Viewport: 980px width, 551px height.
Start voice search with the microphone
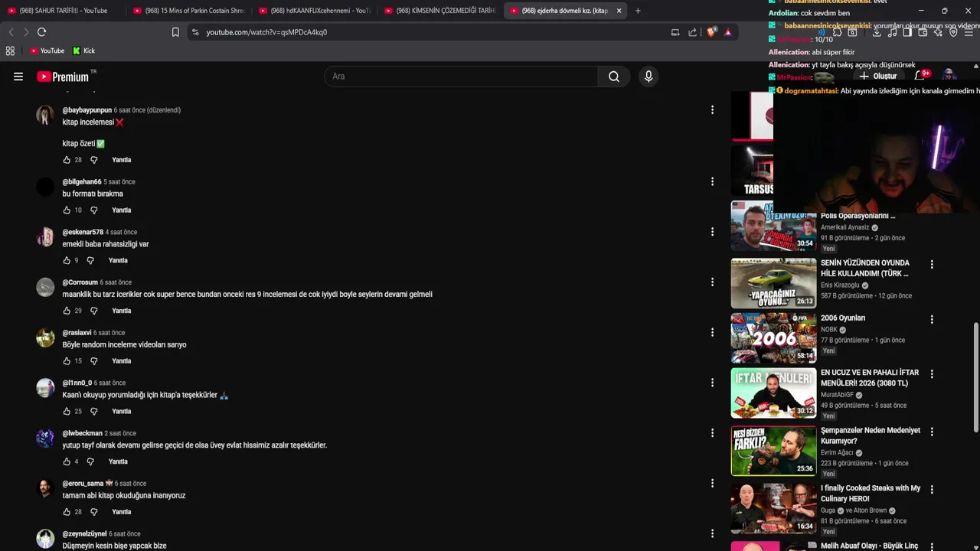(648, 77)
